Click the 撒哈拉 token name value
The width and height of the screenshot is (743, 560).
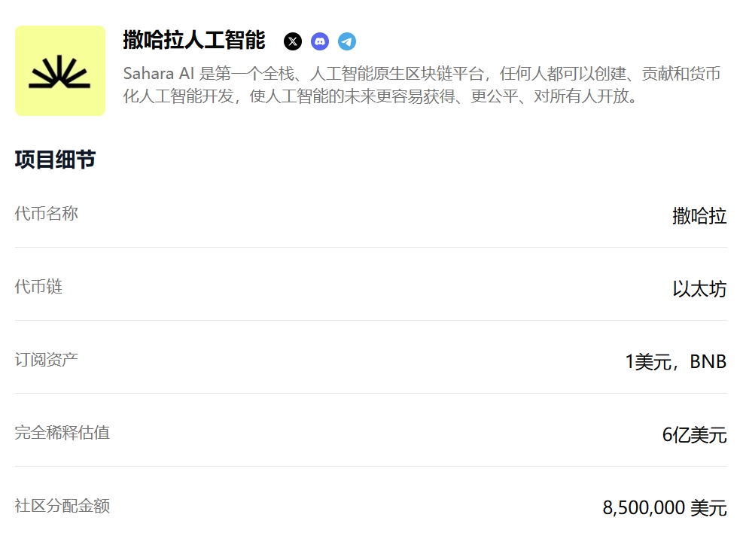(699, 215)
